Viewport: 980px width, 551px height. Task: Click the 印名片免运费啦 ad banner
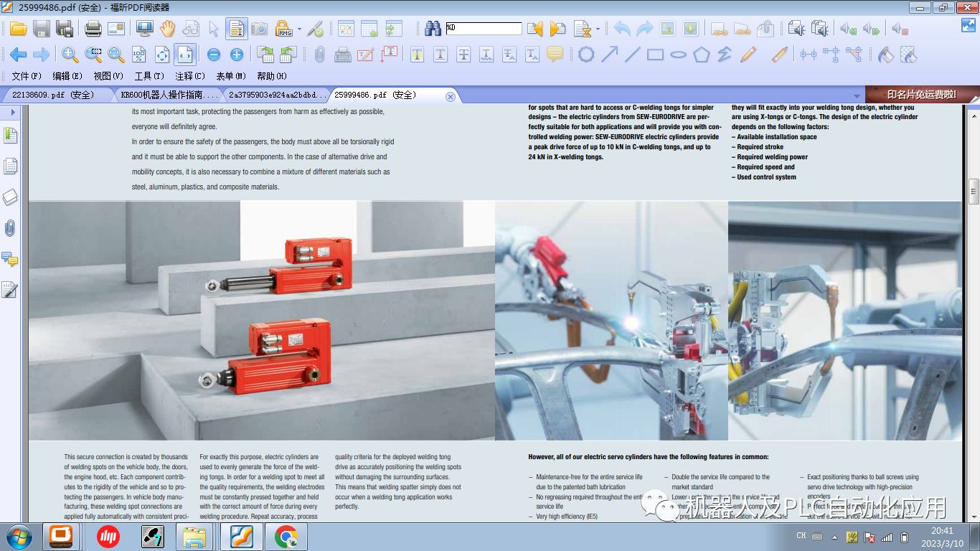922,95
